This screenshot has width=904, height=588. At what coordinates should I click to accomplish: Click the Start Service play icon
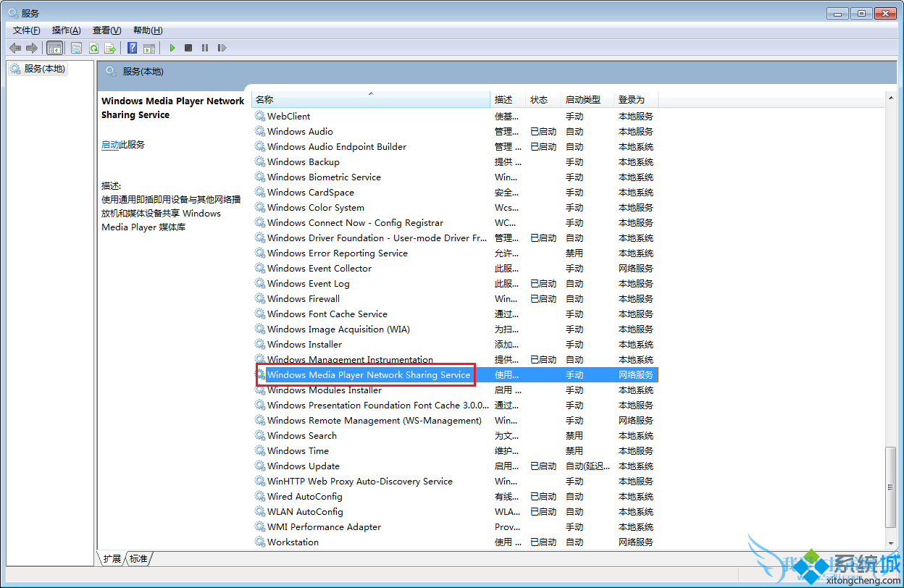tap(172, 48)
